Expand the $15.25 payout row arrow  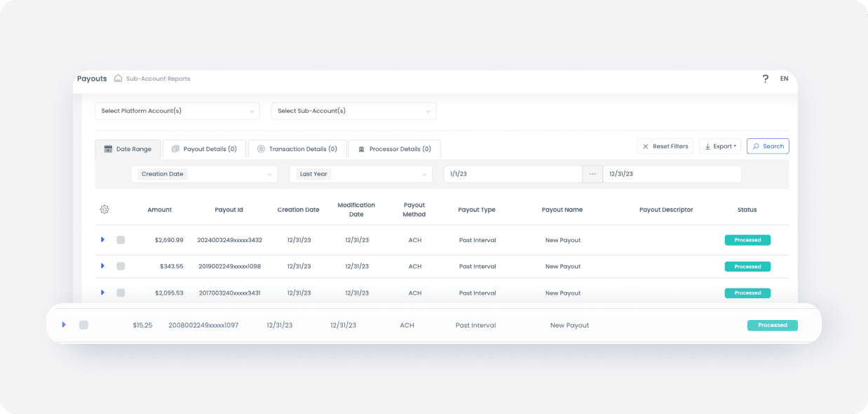pyautogui.click(x=64, y=325)
